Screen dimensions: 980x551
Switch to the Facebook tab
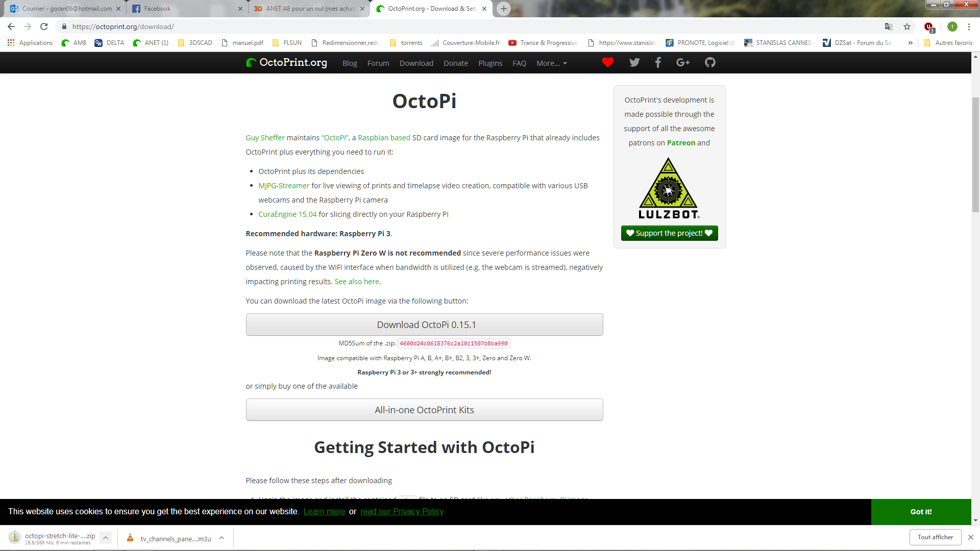pos(186,9)
